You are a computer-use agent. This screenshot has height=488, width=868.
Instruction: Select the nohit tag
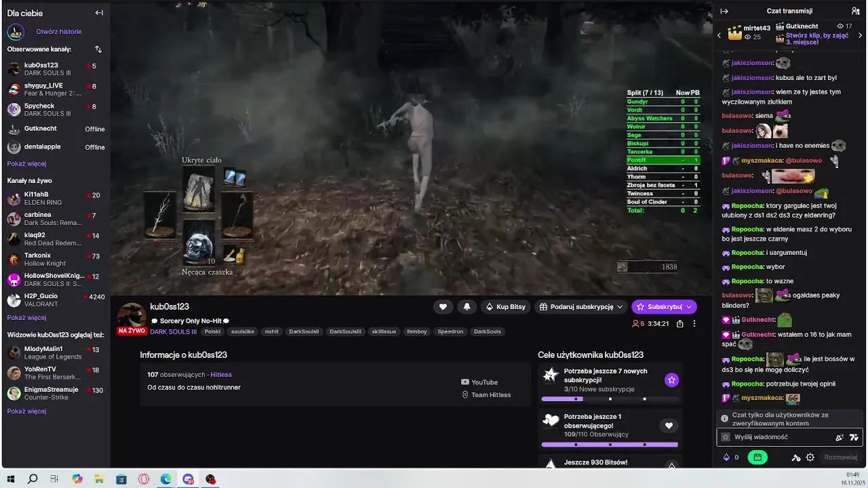click(271, 332)
